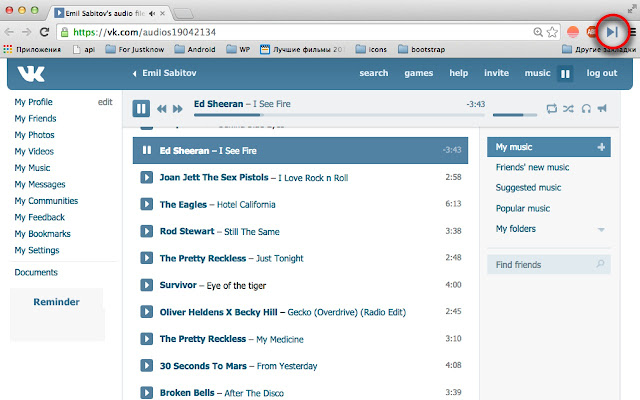Play The Pretty Reckless – Just Tonight
640x400 pixels.
click(x=147, y=258)
